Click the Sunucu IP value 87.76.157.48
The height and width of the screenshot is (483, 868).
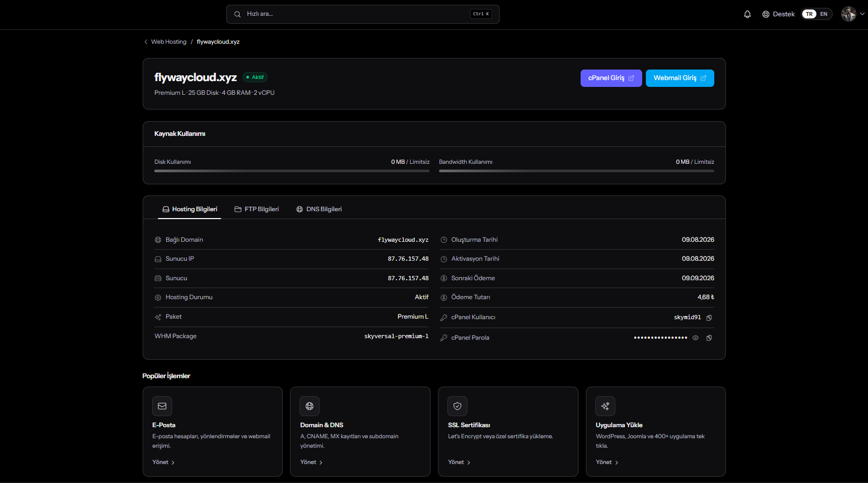[408, 259]
